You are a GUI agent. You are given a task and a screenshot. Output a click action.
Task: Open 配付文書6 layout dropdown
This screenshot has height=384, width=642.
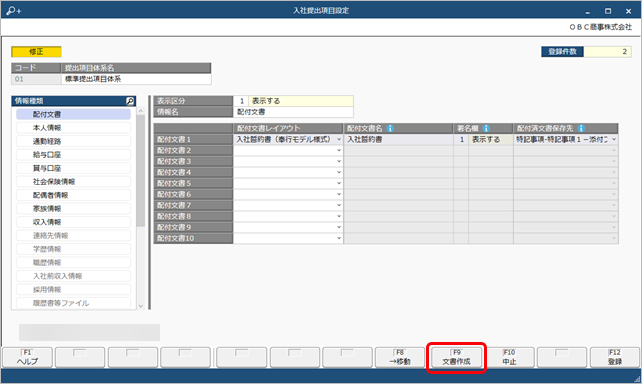coord(339,194)
